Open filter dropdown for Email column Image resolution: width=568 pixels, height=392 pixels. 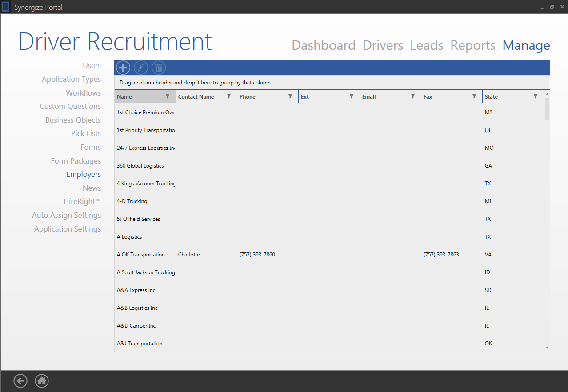413,96
